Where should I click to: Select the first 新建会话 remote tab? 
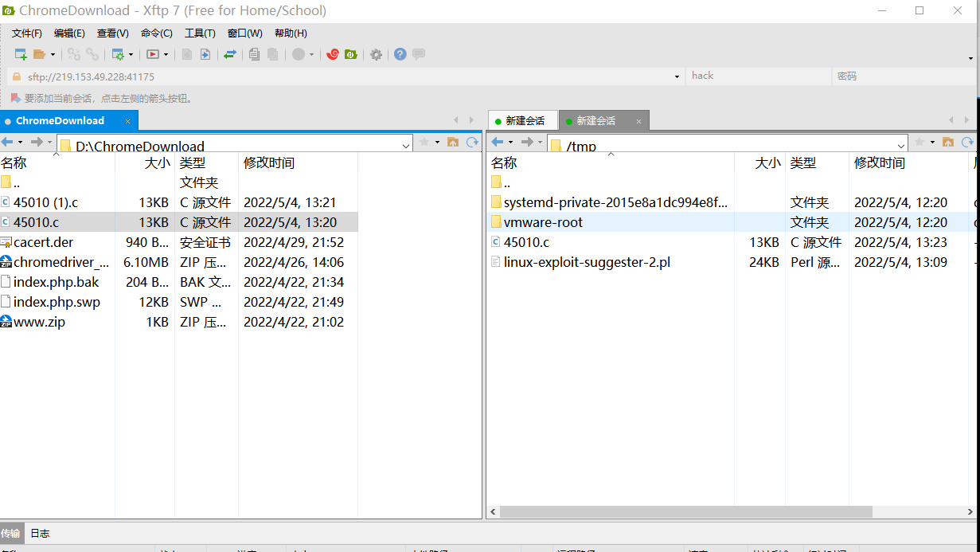pos(525,121)
